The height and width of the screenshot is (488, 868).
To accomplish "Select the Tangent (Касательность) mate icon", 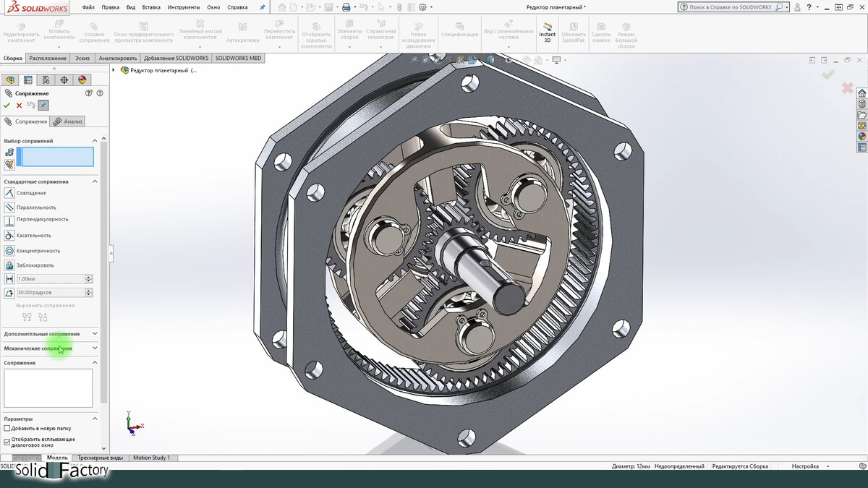I will click(9, 236).
